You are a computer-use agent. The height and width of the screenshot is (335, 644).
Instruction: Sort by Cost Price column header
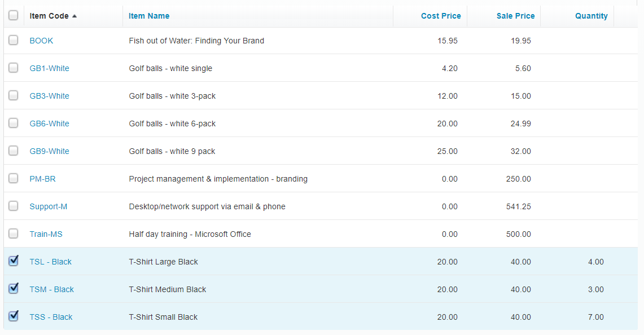[441, 16]
